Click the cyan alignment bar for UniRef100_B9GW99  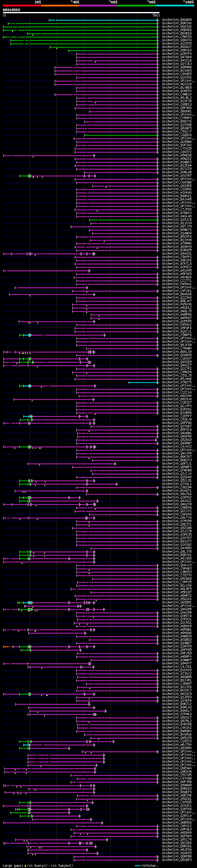tap(104, 20)
